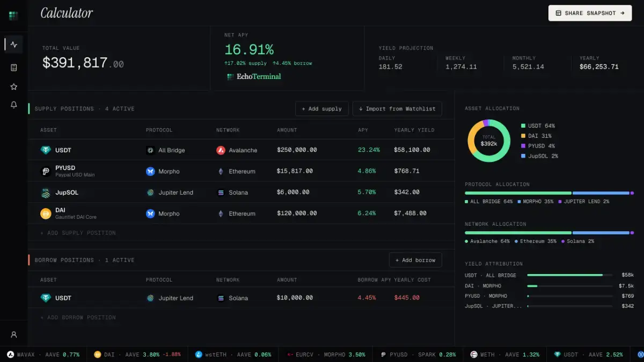Open the user profile icon

coord(14,335)
